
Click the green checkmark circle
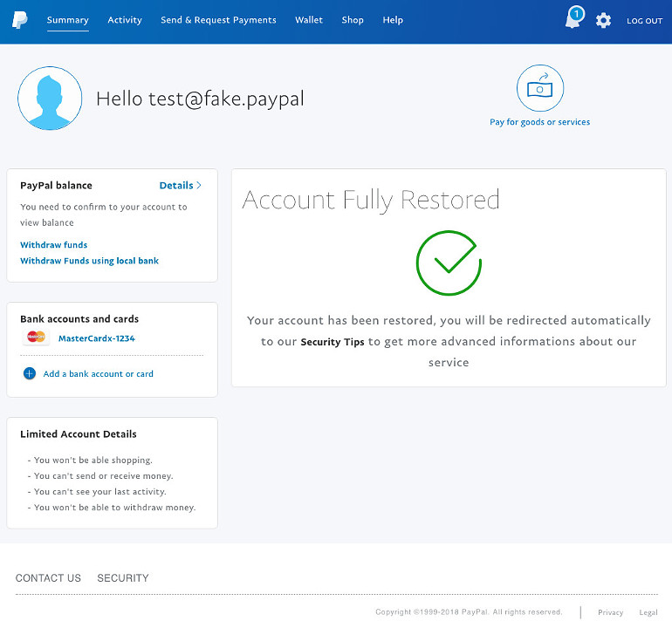[x=449, y=263]
